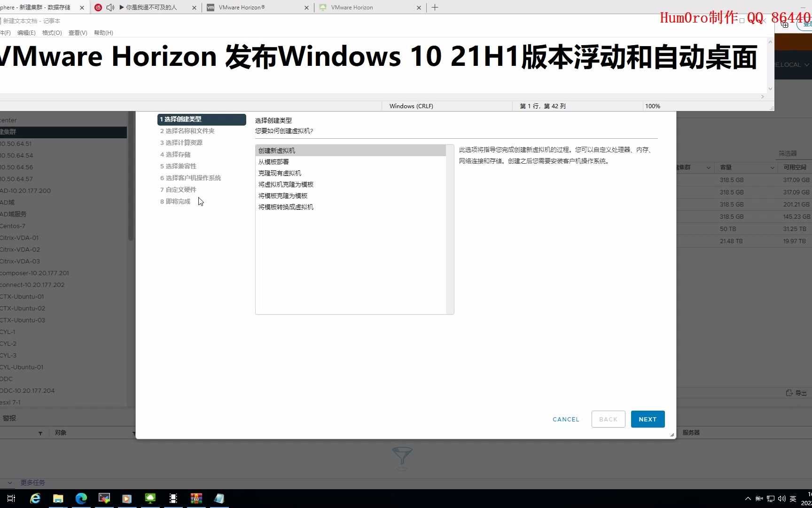Viewport: 812px width, 508px height.
Task: Click the Notepad vertical scrollbar down arrow
Action: 770,88
